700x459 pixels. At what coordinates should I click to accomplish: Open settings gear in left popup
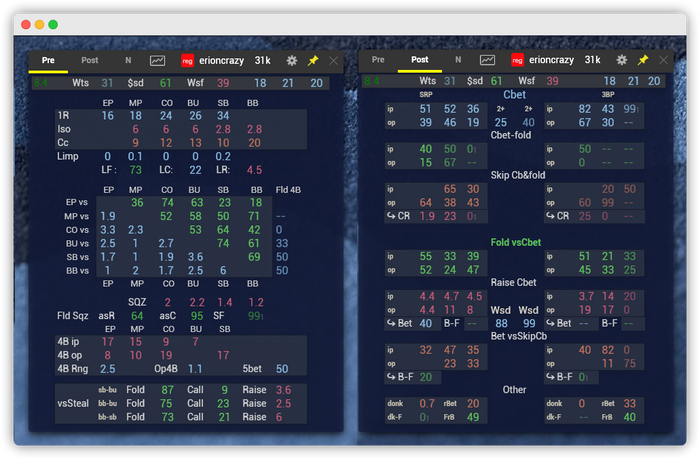click(292, 61)
